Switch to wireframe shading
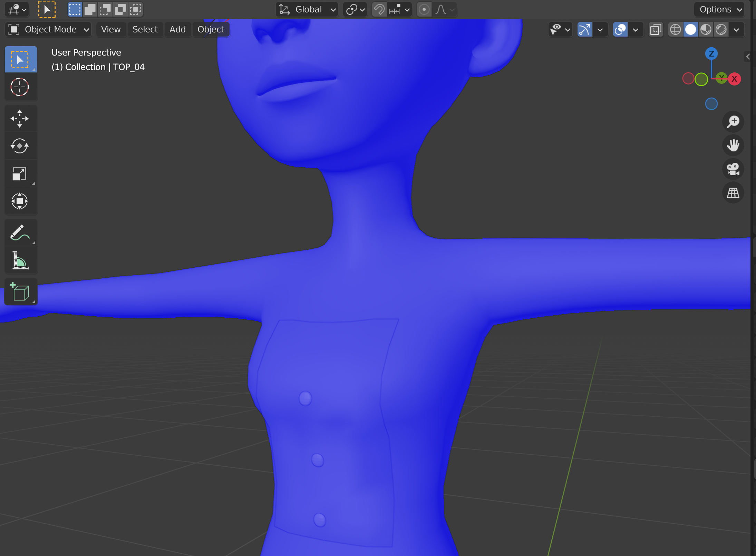The image size is (756, 556). (x=675, y=30)
